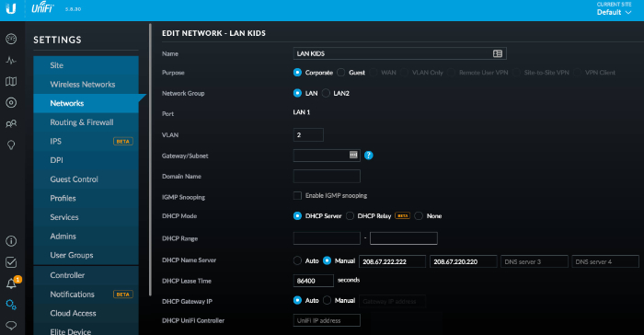Select DHCP Server mode radio
This screenshot has width=644, height=335.
297,215
